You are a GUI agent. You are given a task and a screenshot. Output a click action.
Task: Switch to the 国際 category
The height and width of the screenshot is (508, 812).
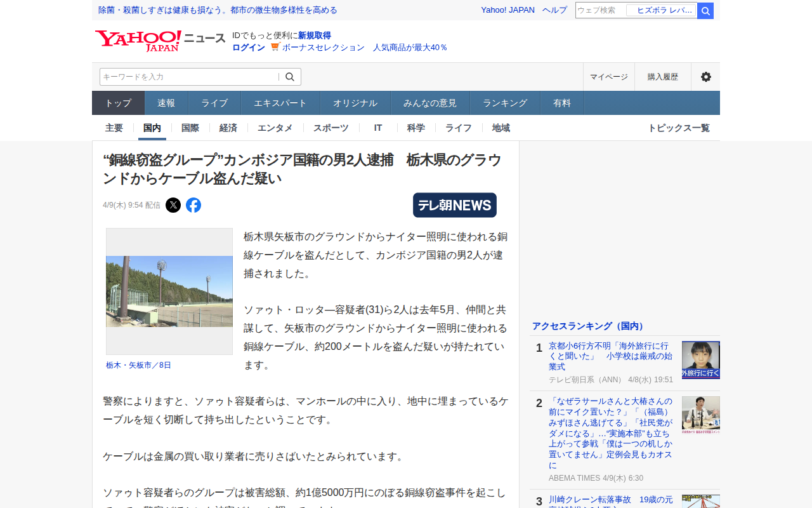(190, 128)
